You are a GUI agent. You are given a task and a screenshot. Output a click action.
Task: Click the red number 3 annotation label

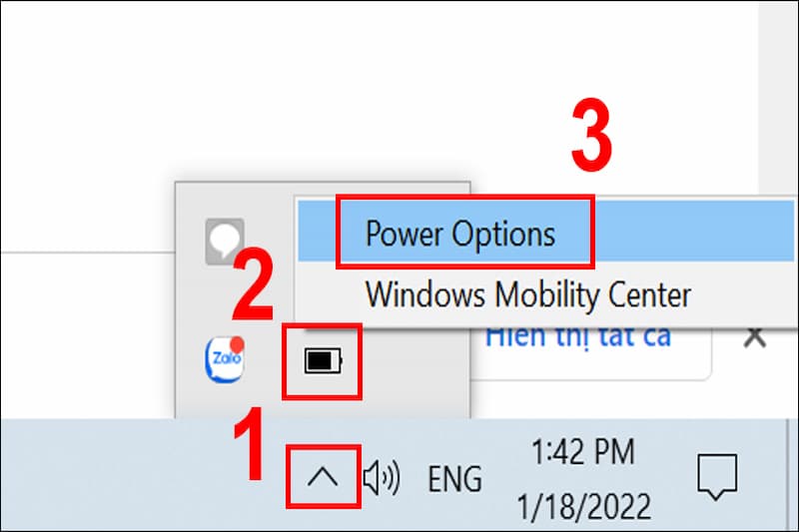point(590,141)
